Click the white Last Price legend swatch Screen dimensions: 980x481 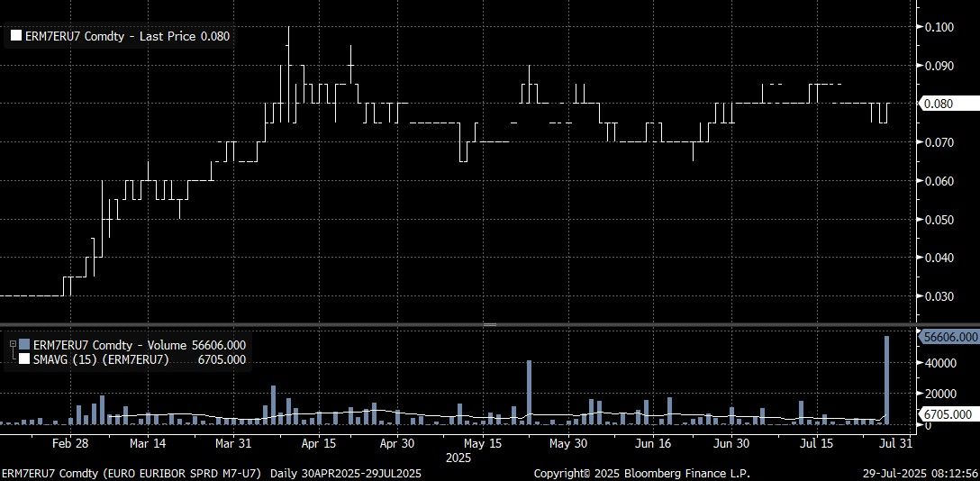click(17, 36)
